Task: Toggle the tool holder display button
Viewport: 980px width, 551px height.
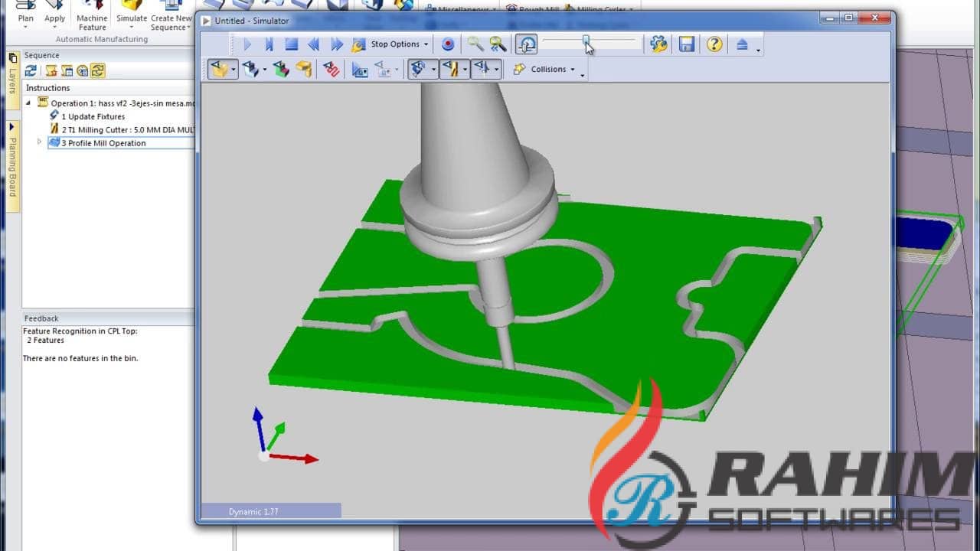Action: click(x=482, y=70)
